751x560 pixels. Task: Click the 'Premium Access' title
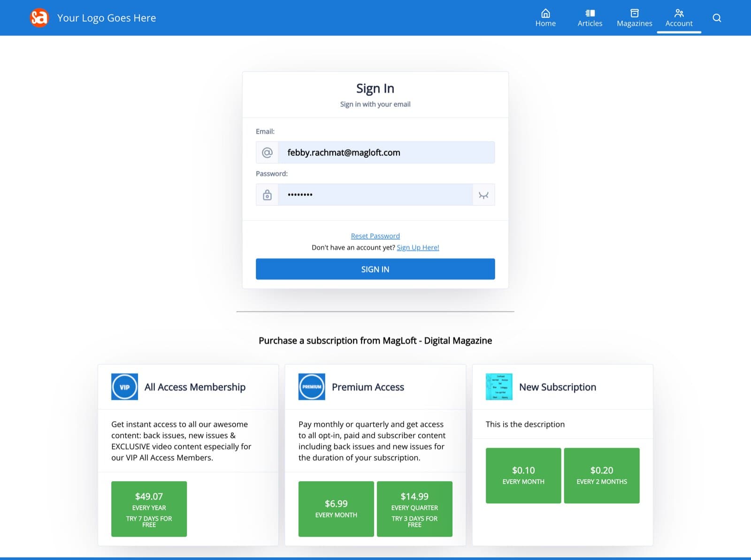click(368, 387)
